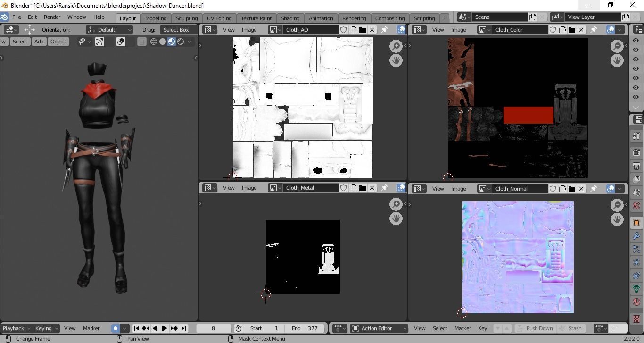Pin image in Cloth_AO editor
This screenshot has width=644, height=343.
click(384, 30)
